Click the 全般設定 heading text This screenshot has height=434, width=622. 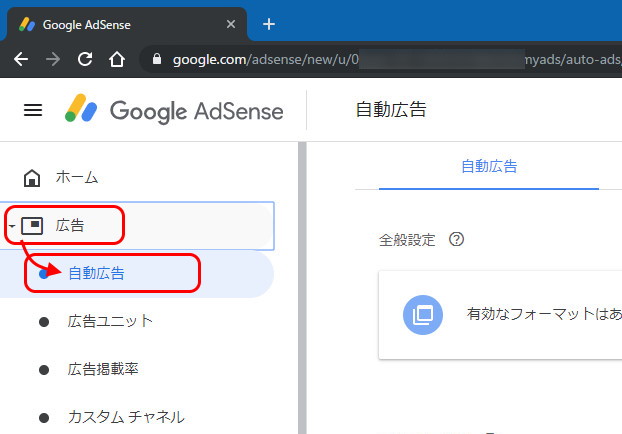coord(407,240)
